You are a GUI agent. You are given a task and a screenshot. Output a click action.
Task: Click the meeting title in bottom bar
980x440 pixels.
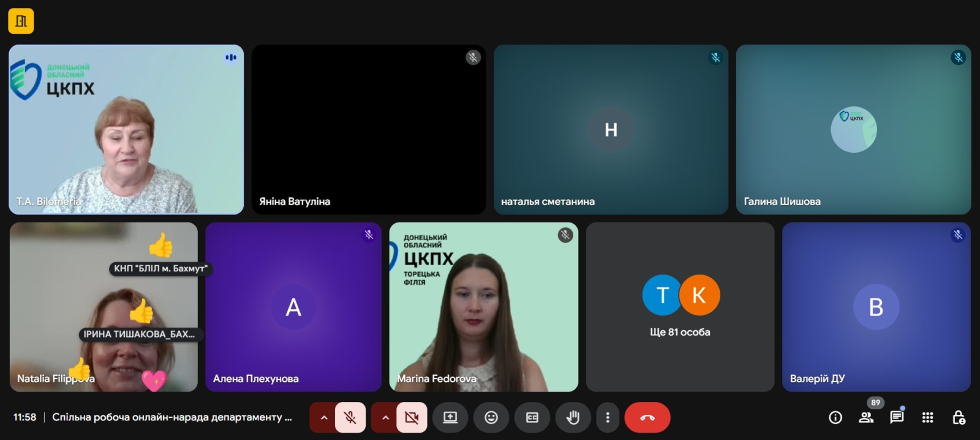[171, 417]
